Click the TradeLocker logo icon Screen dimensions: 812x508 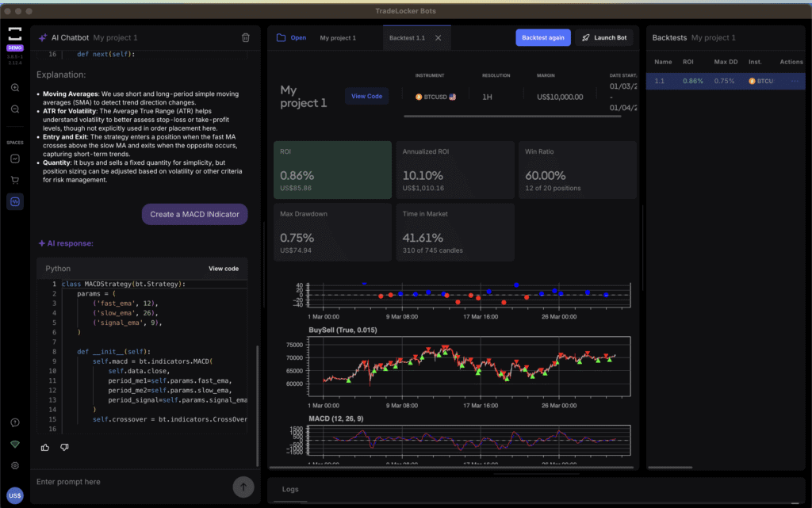15,33
